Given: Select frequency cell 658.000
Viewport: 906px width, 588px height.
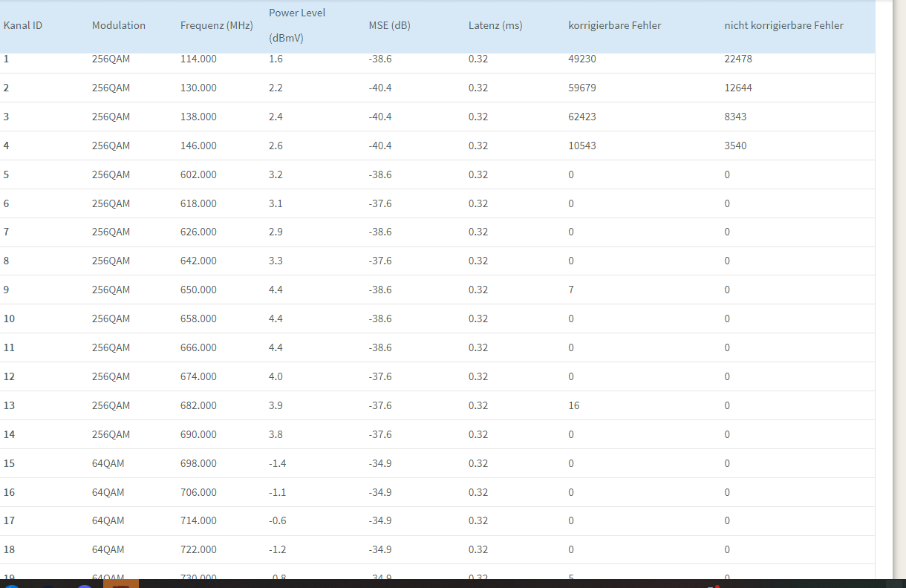Looking at the screenshot, I should coord(198,318).
